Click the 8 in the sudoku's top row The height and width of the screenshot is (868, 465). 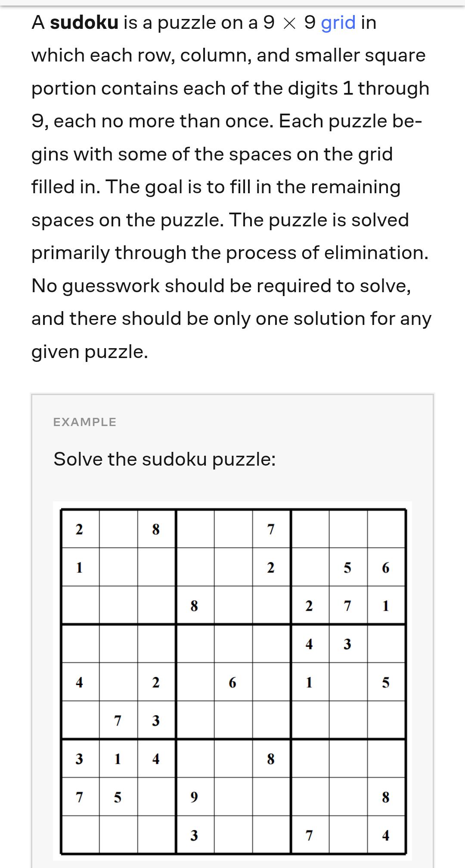click(156, 529)
